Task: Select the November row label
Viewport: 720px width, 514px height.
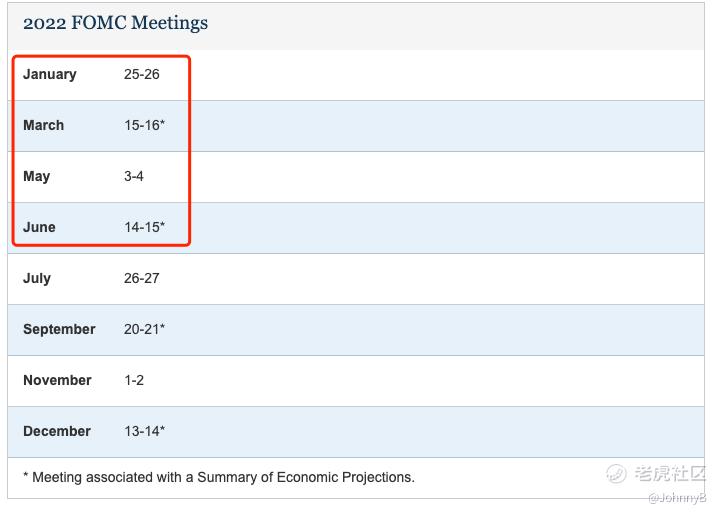Action: [x=57, y=380]
